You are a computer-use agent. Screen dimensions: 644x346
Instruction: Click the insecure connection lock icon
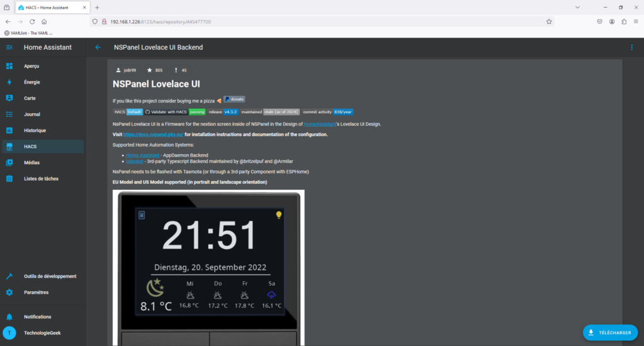point(104,22)
